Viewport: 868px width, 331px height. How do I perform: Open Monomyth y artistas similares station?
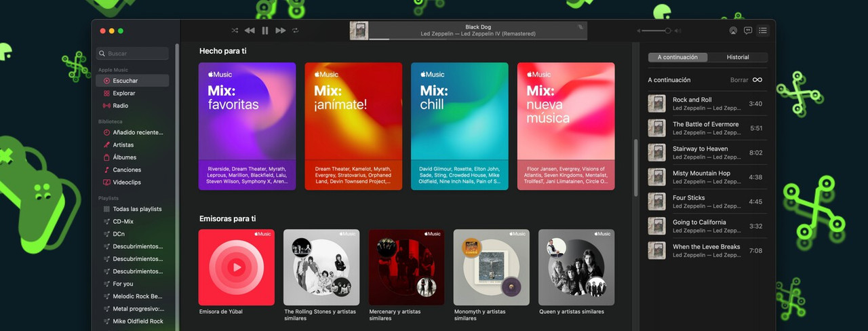tap(492, 267)
